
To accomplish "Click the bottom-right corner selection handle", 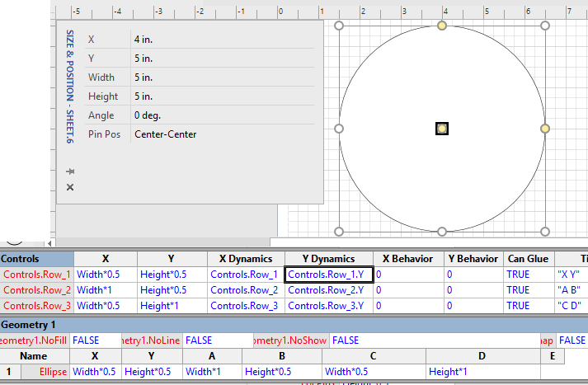I will 544,232.
